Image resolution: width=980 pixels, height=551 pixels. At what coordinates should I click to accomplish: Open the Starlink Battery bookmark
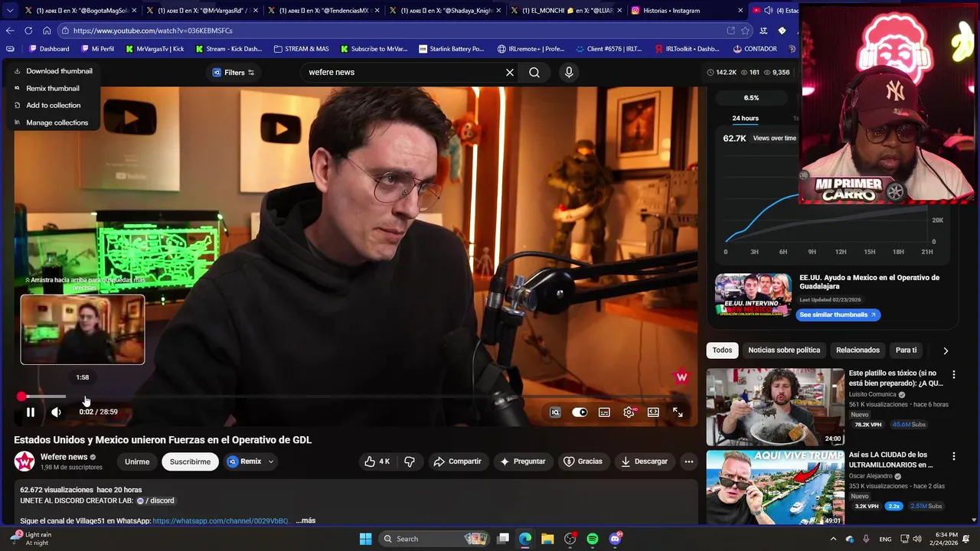coord(452,49)
